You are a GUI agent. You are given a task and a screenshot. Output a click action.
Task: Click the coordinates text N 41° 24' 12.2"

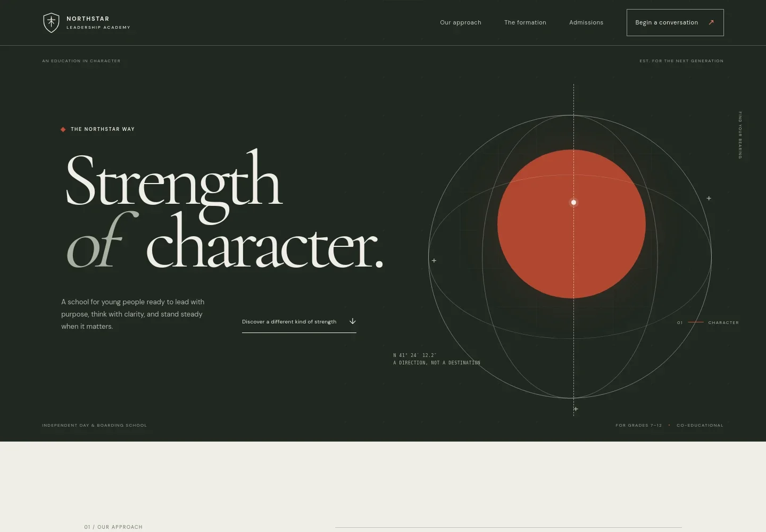(415, 355)
